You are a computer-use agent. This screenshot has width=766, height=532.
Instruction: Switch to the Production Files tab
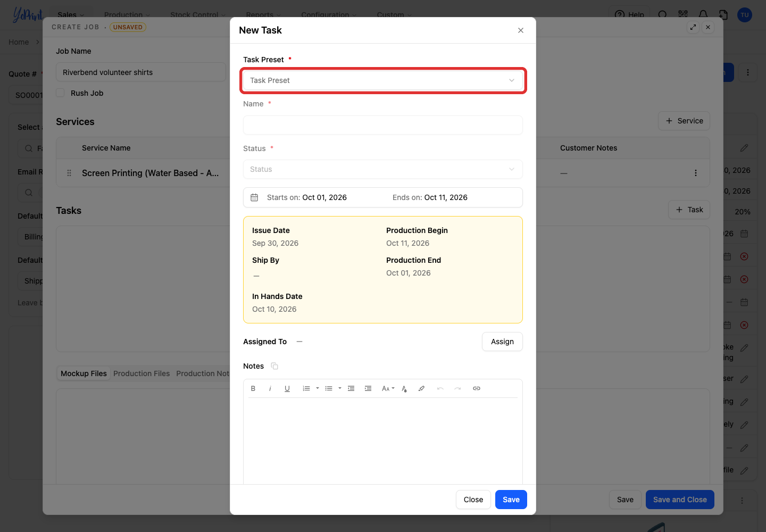tap(141, 373)
